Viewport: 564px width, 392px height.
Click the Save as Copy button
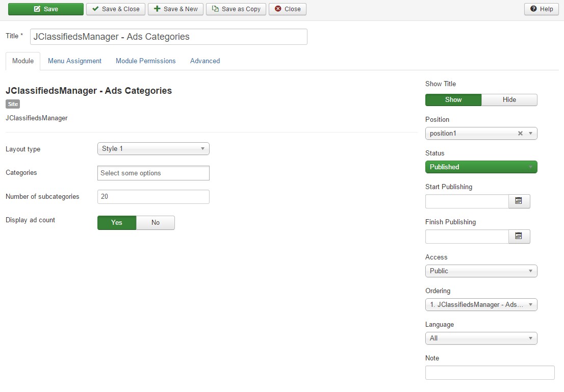[x=236, y=9]
